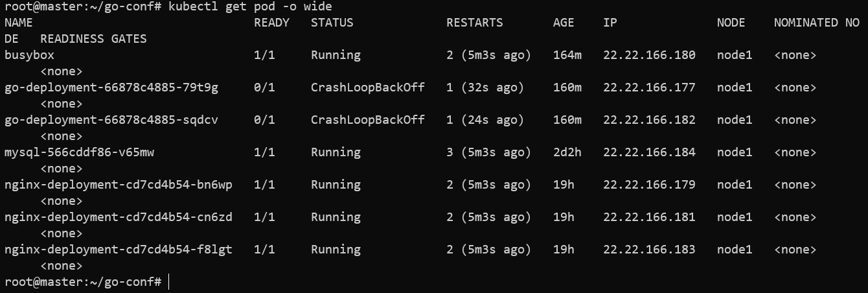
Task: Click nginx-deployment-cd7cd4b54-bn6wp pod name
Action: (x=119, y=185)
